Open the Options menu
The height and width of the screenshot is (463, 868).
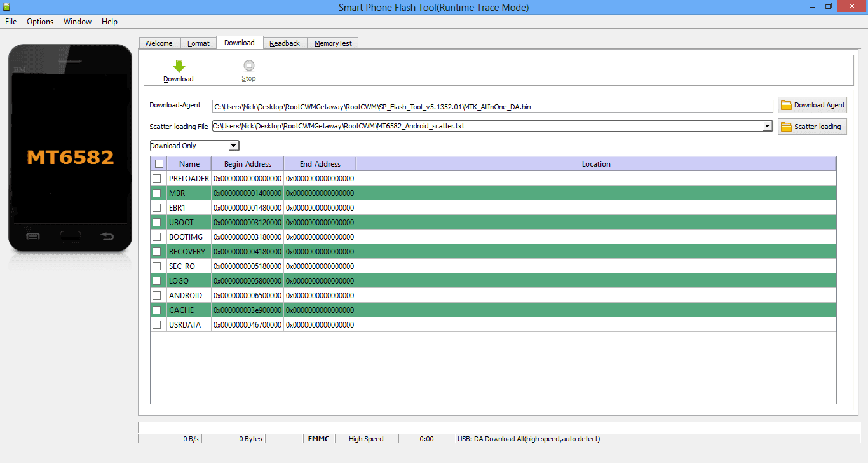pyautogui.click(x=40, y=22)
